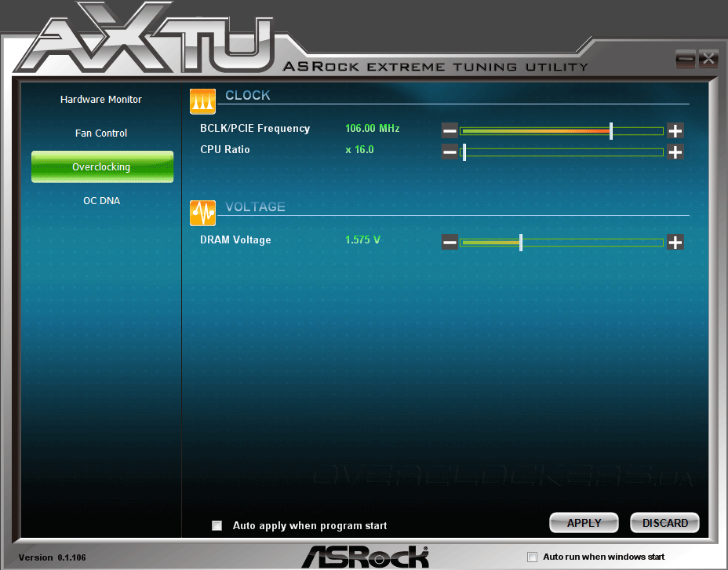Apply the overclocking settings
The image size is (728, 570).
(x=584, y=523)
